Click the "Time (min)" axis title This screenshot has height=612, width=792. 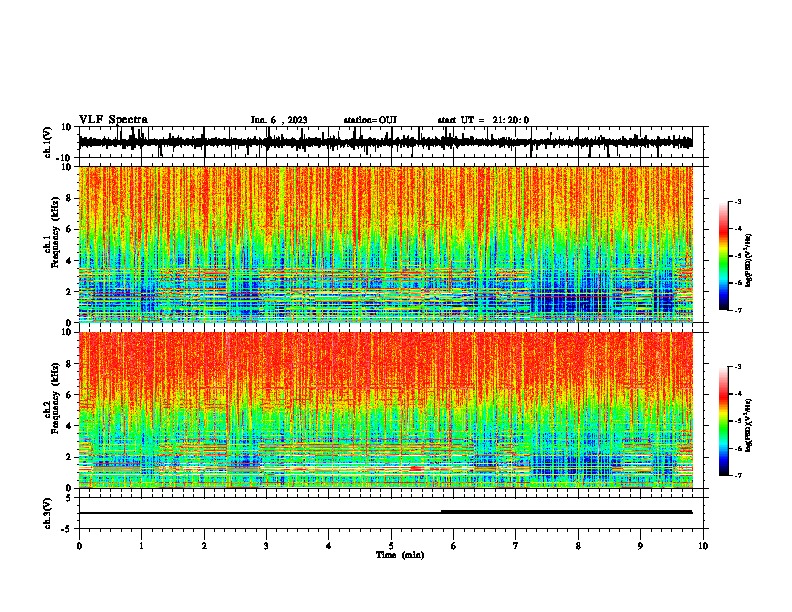[400, 555]
